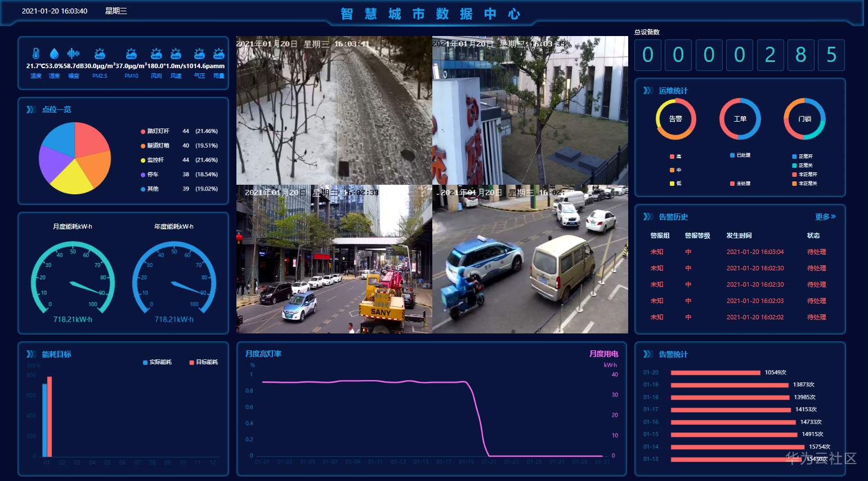Select alarm row timed 2021-01-20 16:02:02
868x481 pixels.
pos(739,317)
